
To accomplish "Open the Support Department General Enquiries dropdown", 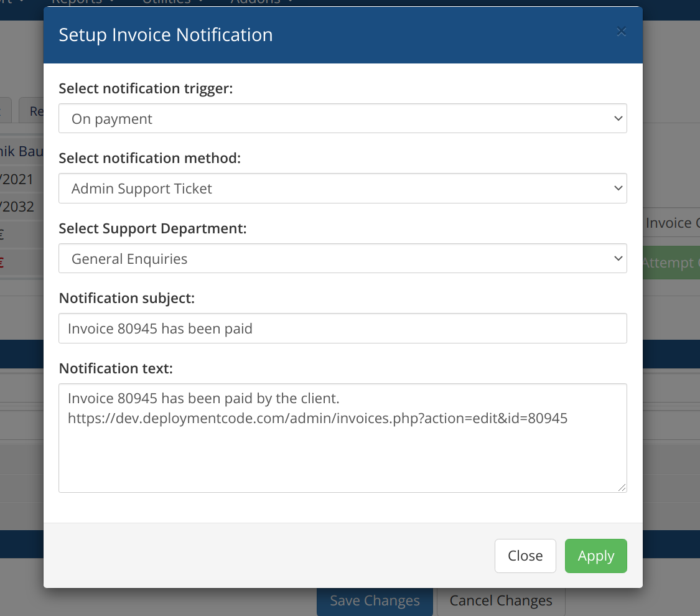I will click(x=342, y=258).
